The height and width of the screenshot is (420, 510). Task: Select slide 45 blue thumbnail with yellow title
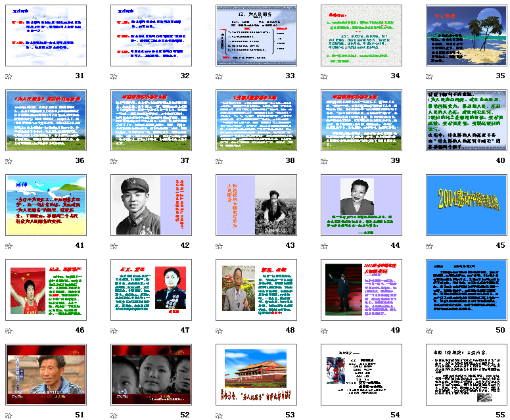tap(467, 205)
